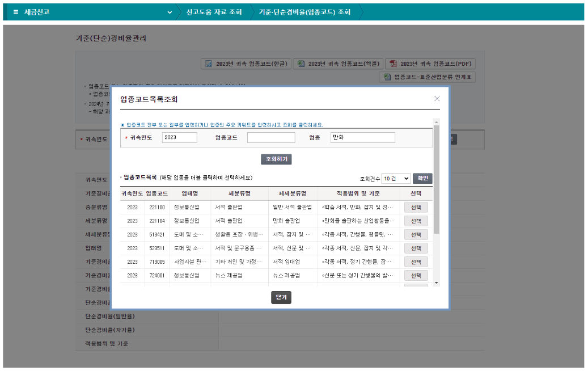This screenshot has width=588, height=371.
Task: Click 선택 on the 만화 출판업 row
Action: tap(416, 221)
